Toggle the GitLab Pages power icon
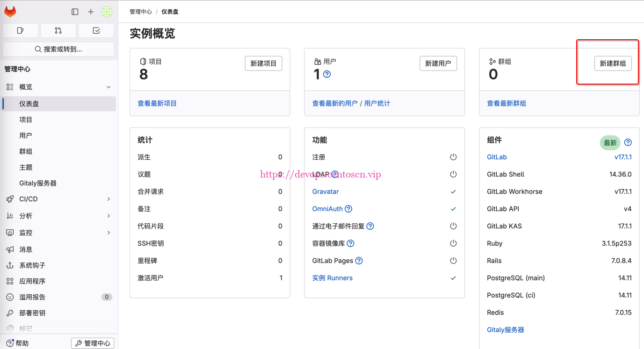644x349 pixels. click(453, 261)
